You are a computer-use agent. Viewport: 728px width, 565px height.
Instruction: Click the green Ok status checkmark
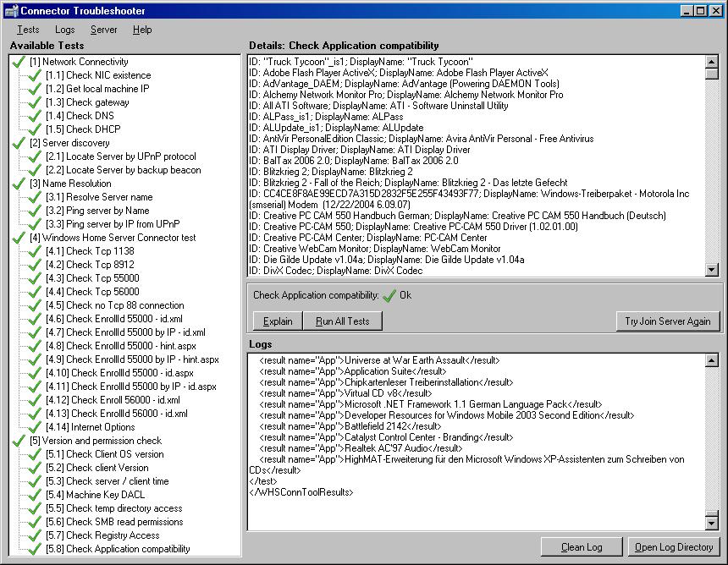[x=389, y=295]
